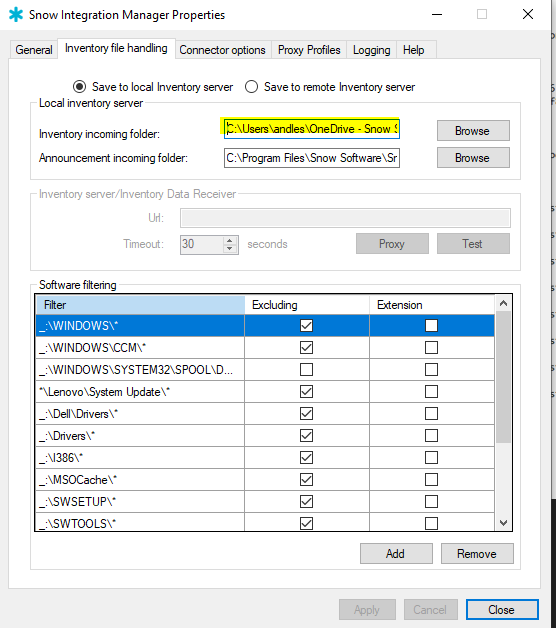Switch to the Logging tab
556x628 pixels.
point(371,50)
